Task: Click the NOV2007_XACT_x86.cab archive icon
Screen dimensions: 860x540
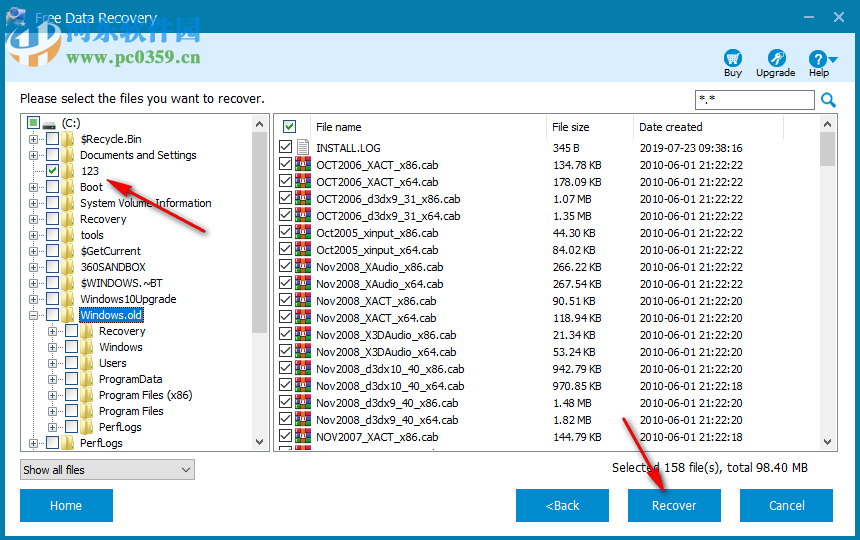Action: tap(303, 436)
